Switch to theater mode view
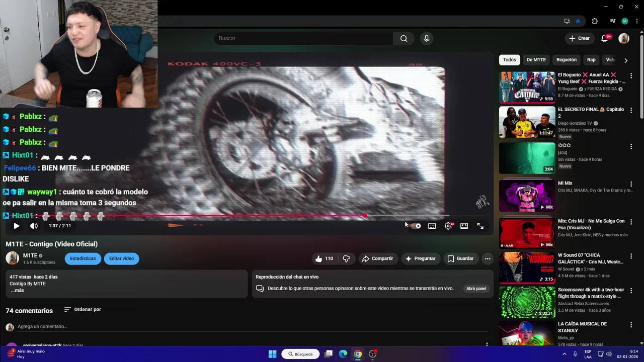Viewport: 644px width, 362px height. 464,226
